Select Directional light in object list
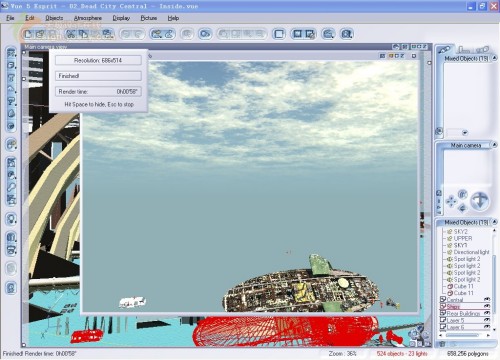 (471, 252)
